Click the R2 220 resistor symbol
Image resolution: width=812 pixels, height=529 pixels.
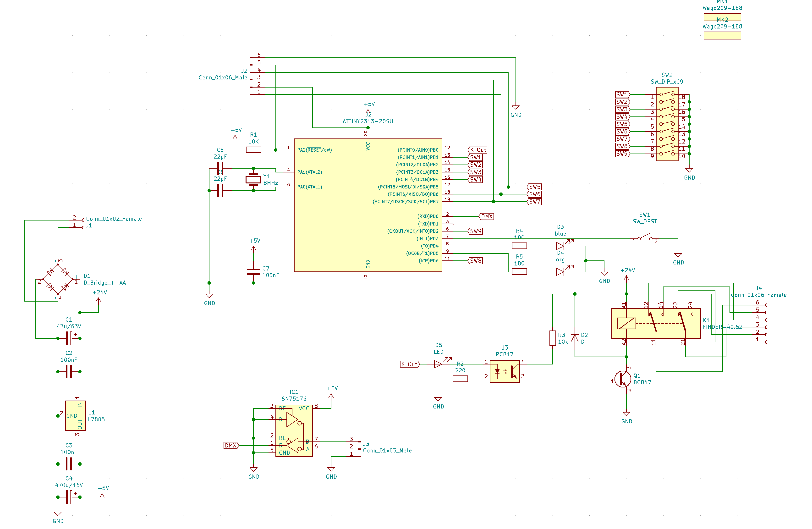460,379
